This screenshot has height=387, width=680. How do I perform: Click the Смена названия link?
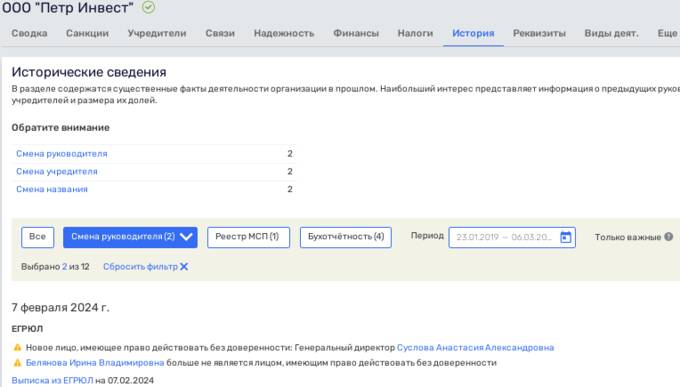52,189
